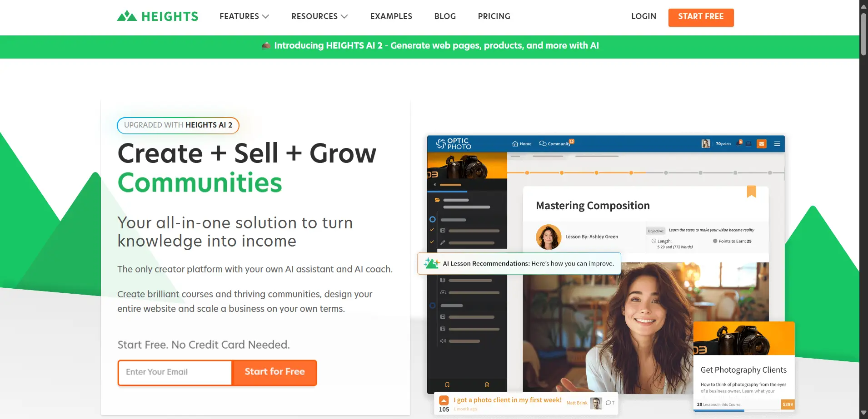
Task: Click the Community chat icon
Action: tap(543, 144)
